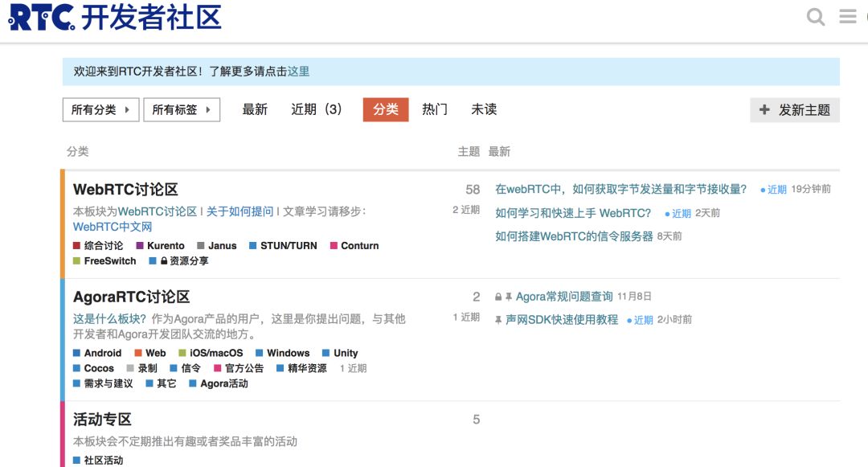Open the 社区活动 subcategory
The image size is (868, 467).
(98, 461)
